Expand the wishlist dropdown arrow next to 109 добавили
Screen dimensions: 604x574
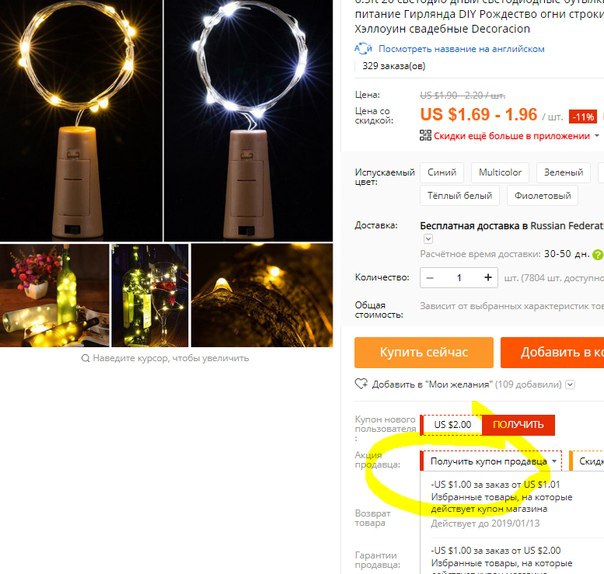point(570,384)
